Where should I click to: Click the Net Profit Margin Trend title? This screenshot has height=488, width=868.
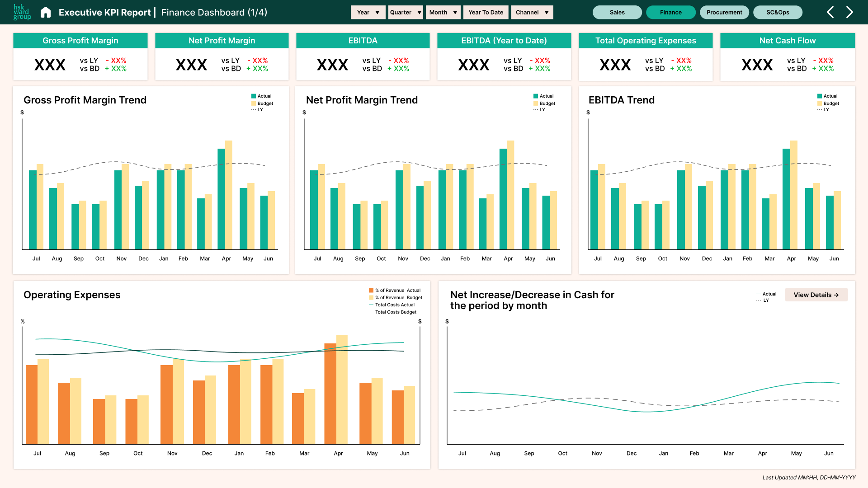[362, 100]
